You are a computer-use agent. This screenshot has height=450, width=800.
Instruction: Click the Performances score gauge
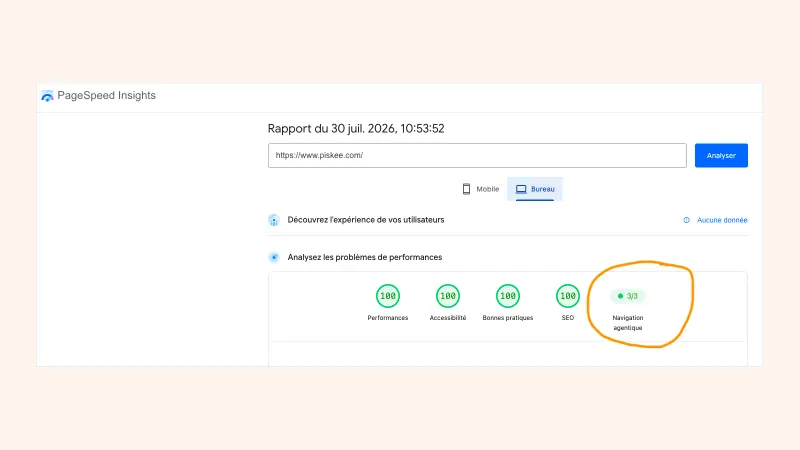[388, 296]
